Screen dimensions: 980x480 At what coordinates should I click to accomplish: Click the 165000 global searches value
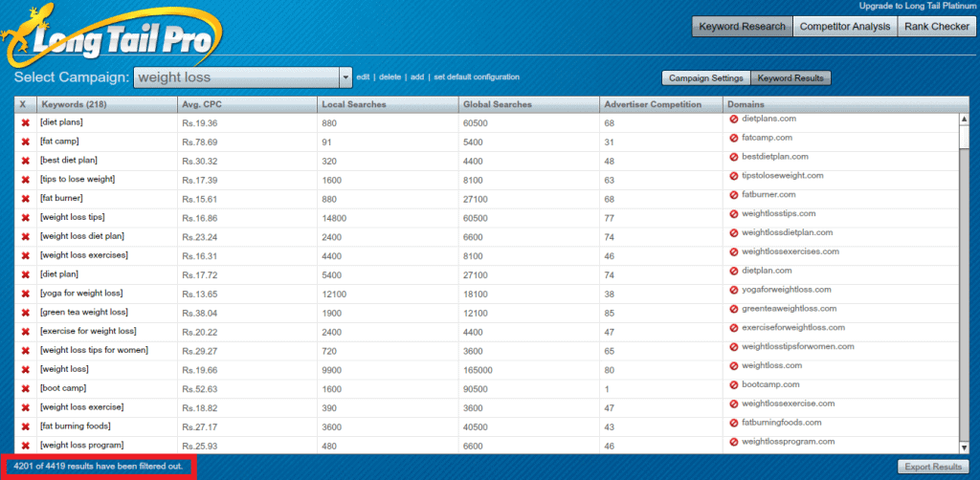click(478, 370)
